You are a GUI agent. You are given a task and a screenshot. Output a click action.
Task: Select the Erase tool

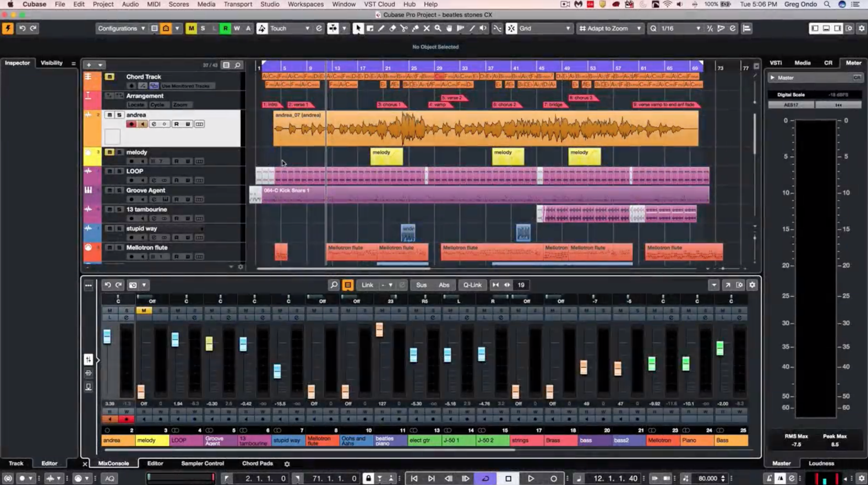point(392,28)
